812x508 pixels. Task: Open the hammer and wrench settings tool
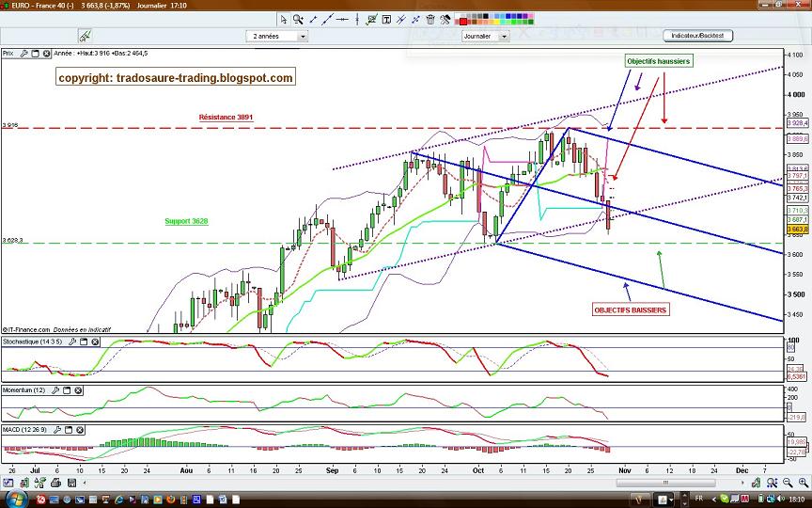(445, 20)
